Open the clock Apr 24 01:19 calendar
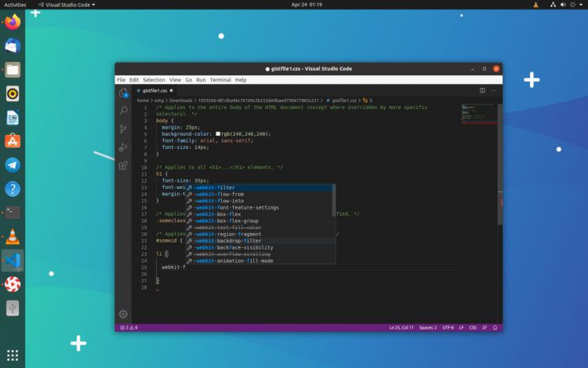This screenshot has width=588, height=368. tap(307, 5)
